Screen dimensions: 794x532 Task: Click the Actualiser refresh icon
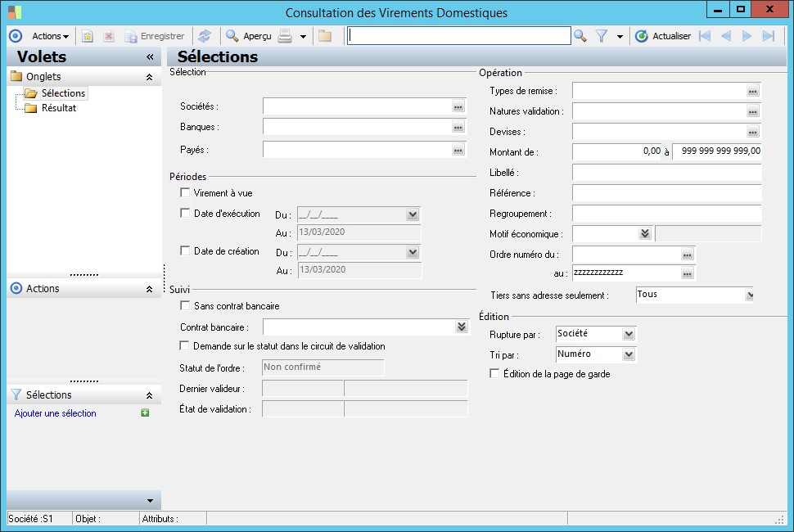point(642,36)
